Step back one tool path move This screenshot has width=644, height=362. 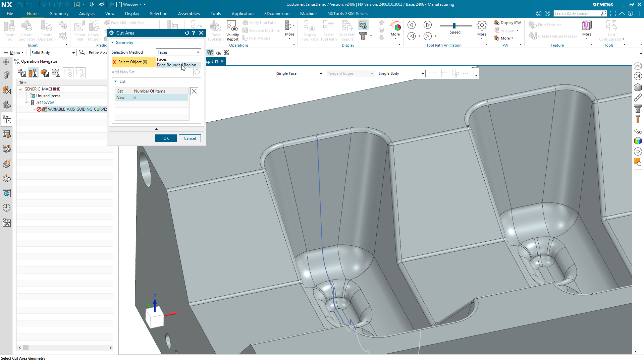[x=412, y=25]
